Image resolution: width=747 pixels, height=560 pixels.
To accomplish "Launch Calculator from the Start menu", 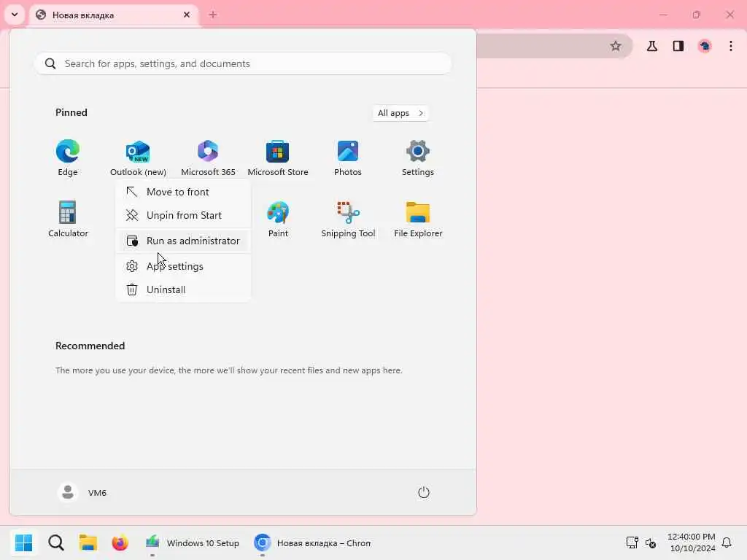I will (68, 219).
